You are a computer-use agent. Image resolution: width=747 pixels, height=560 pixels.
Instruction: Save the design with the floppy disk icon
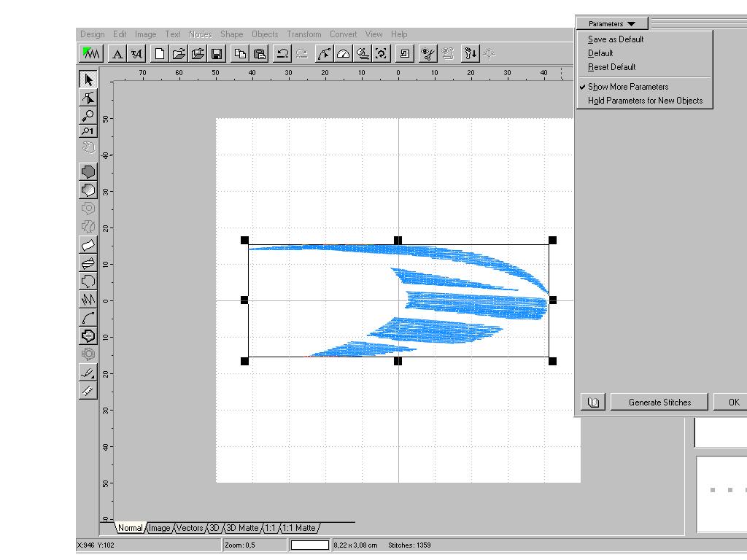pyautogui.click(x=217, y=54)
